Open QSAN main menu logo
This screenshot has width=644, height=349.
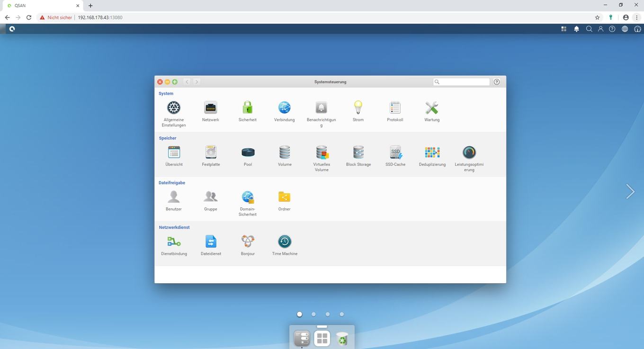click(x=12, y=29)
